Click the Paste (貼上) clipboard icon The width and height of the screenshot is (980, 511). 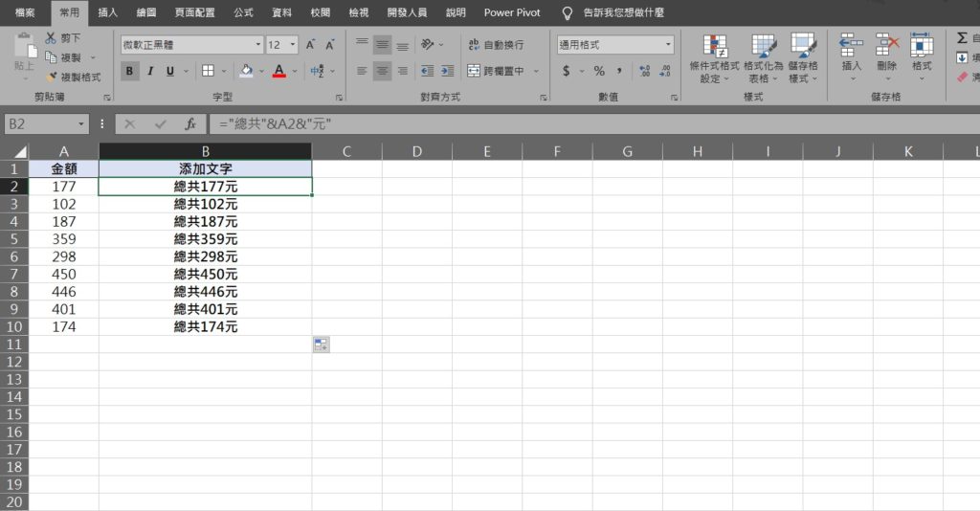click(24, 46)
